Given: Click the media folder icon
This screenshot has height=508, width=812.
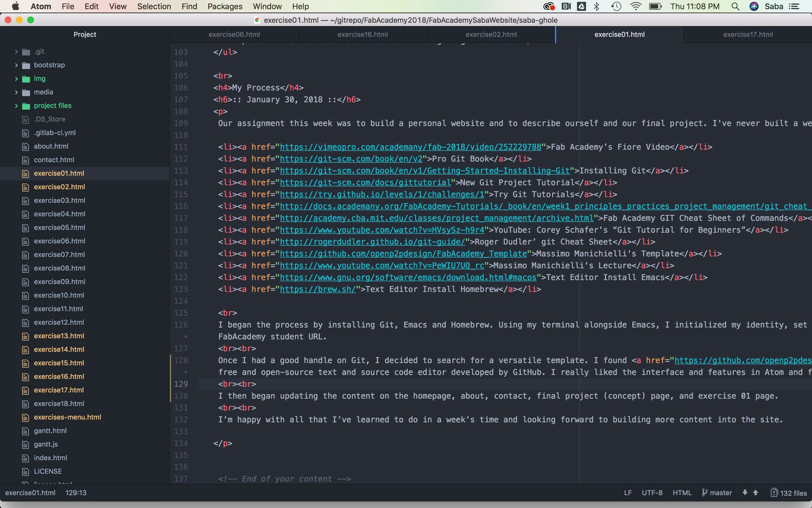Looking at the screenshot, I should [26, 92].
